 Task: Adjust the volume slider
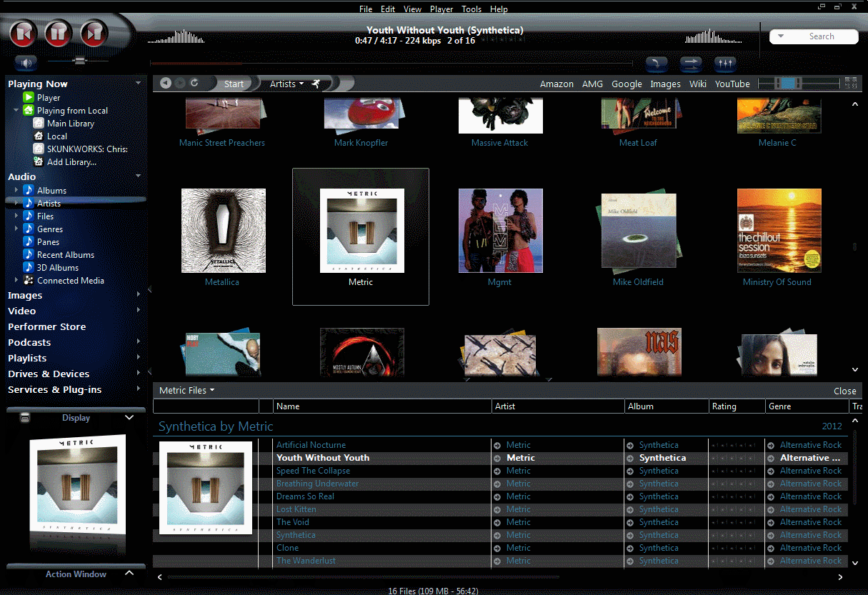click(79, 61)
